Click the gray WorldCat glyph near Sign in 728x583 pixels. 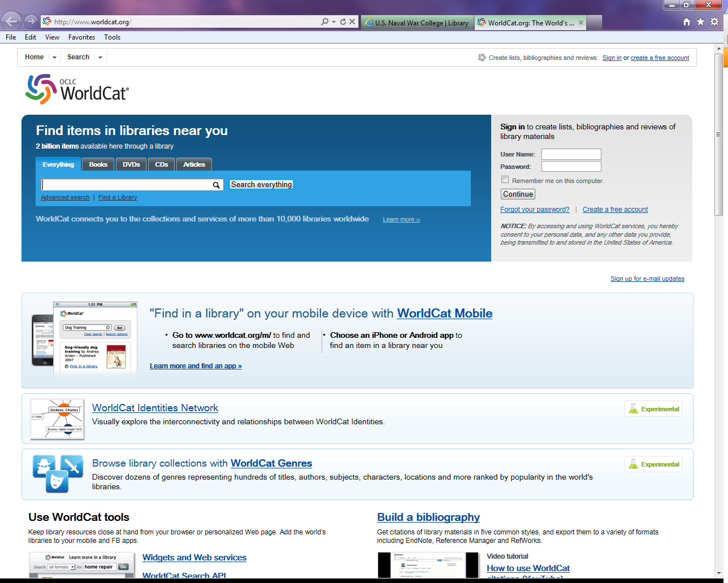(x=481, y=57)
